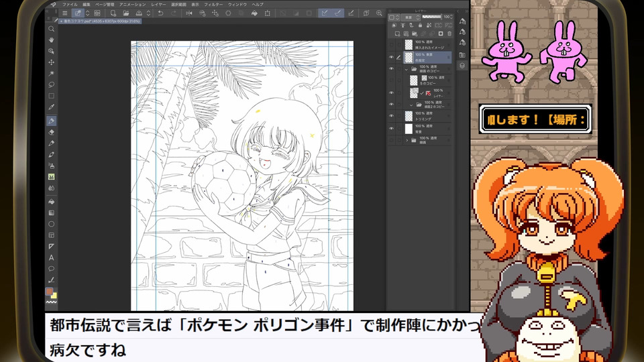Image resolution: width=644 pixels, height=362 pixels.
Task: Collapse the 線画2 のコピー folder chevron
Action: [x=411, y=105]
